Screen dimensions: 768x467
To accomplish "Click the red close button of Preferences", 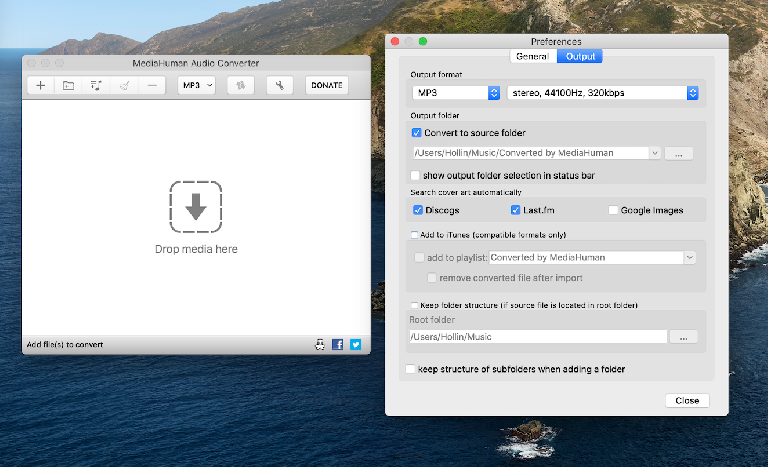I will [395, 42].
